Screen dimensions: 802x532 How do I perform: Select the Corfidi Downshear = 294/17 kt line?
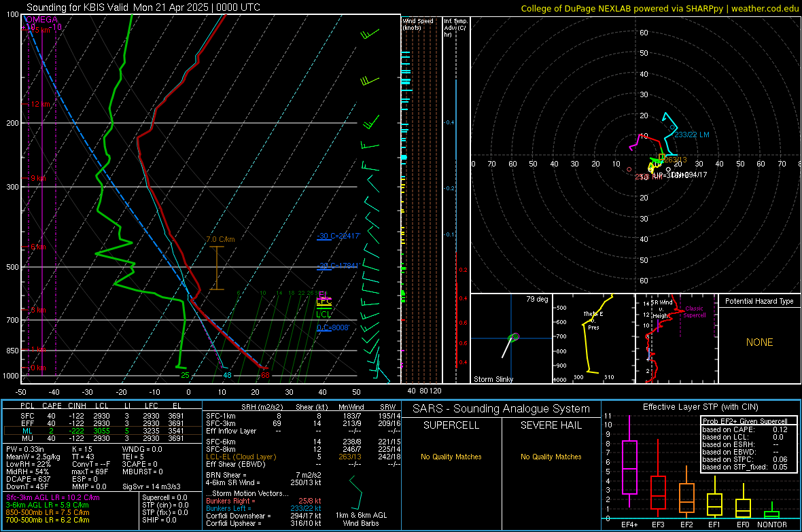click(x=264, y=516)
